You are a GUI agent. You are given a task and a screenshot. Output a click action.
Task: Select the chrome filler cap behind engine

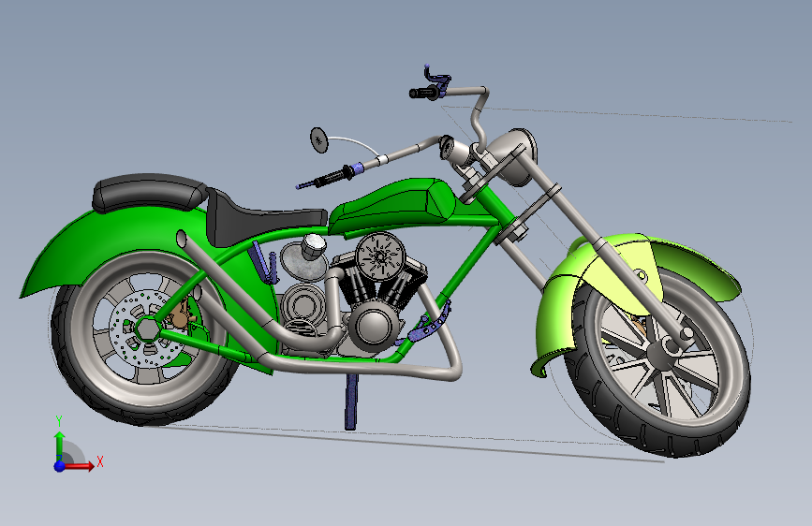coord(314,246)
